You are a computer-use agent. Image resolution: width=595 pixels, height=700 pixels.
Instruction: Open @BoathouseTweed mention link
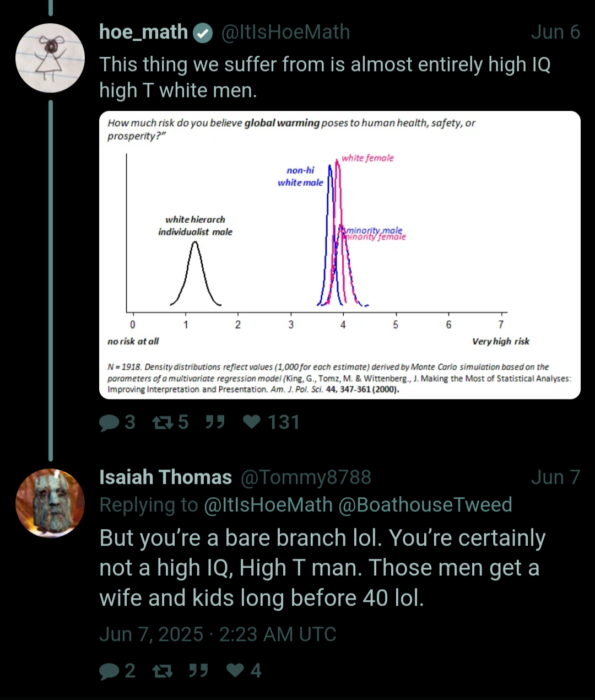click(x=425, y=505)
